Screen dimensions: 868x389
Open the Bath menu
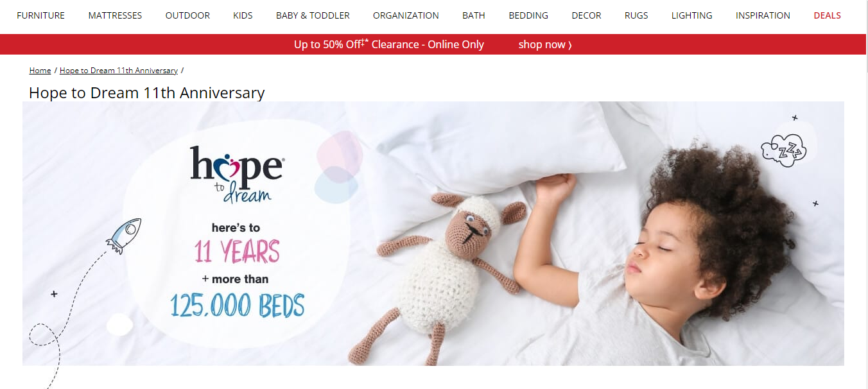474,15
